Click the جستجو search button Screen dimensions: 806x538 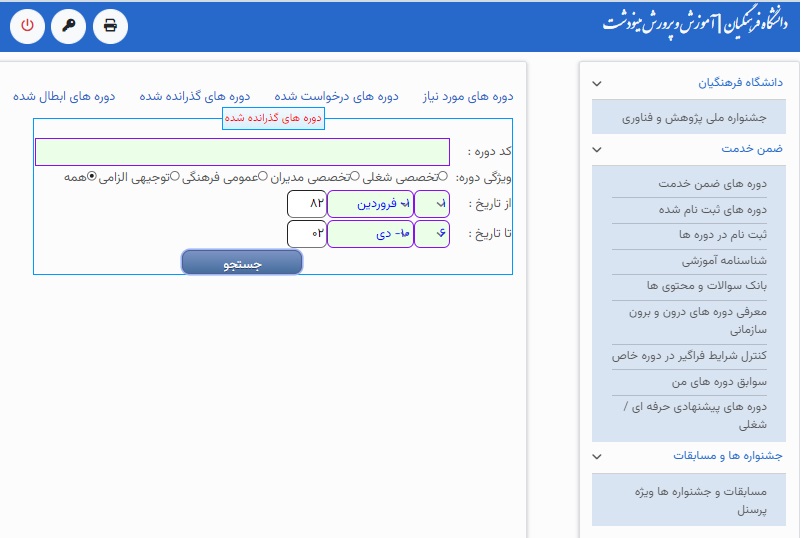point(242,263)
